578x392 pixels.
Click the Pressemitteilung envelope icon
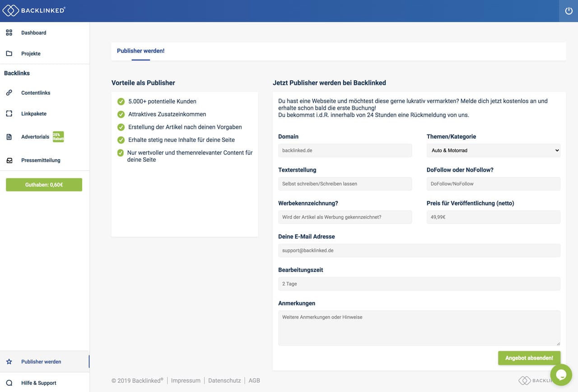pyautogui.click(x=9, y=160)
